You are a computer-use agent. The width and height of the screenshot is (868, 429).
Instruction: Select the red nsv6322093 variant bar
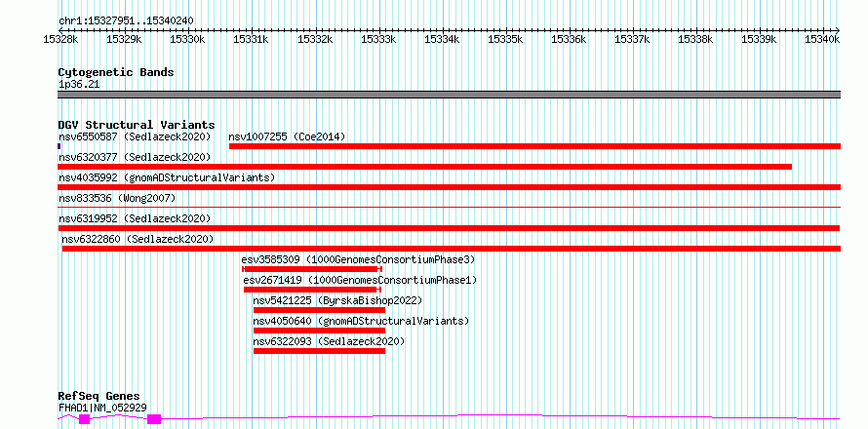point(319,351)
